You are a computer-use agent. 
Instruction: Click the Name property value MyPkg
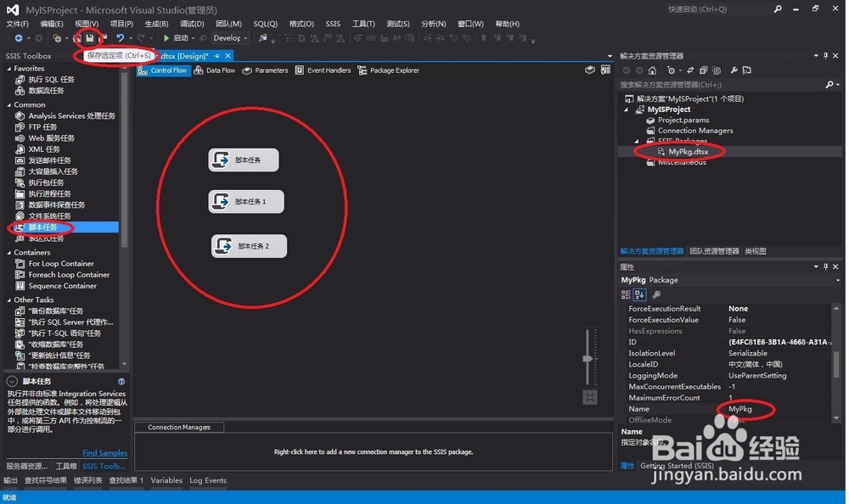[740, 409]
